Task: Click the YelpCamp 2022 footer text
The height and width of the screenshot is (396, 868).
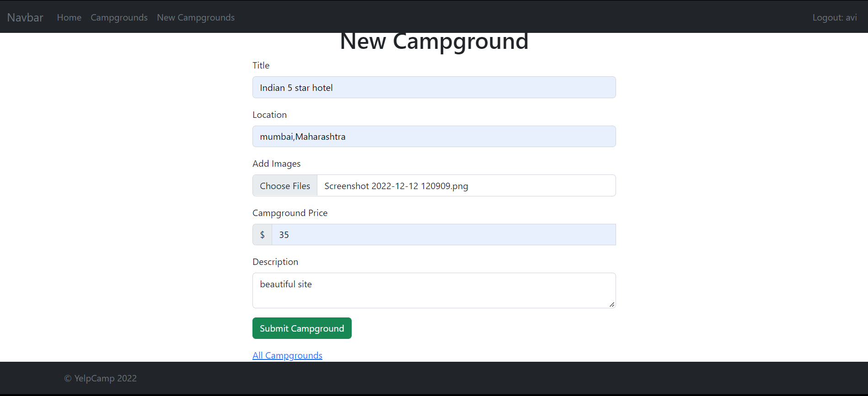Action: coord(101,378)
